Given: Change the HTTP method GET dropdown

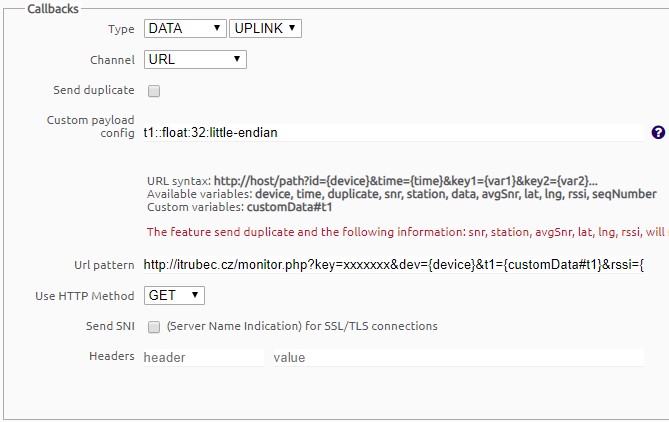Looking at the screenshot, I should [x=174, y=296].
